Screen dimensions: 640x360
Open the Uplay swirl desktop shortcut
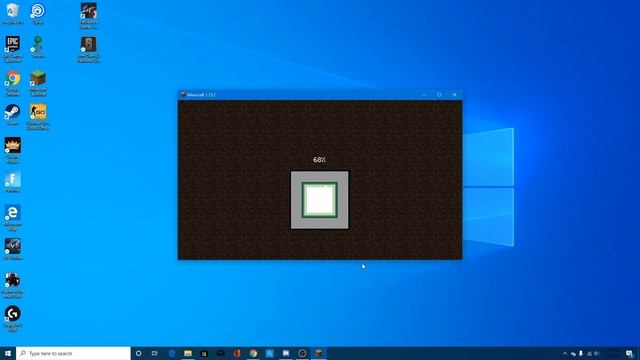[x=38, y=13]
